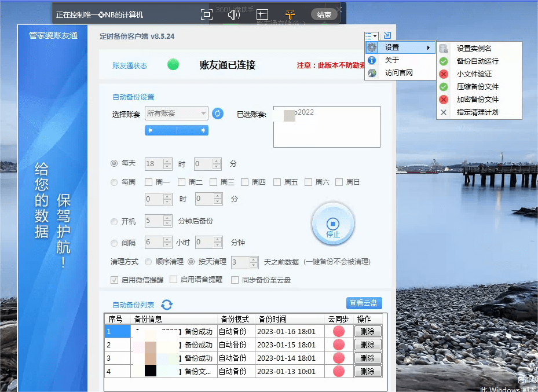The width and height of the screenshot is (538, 392).
Task: Click the gray X icon beside 指定清理计划
Action: (444, 112)
